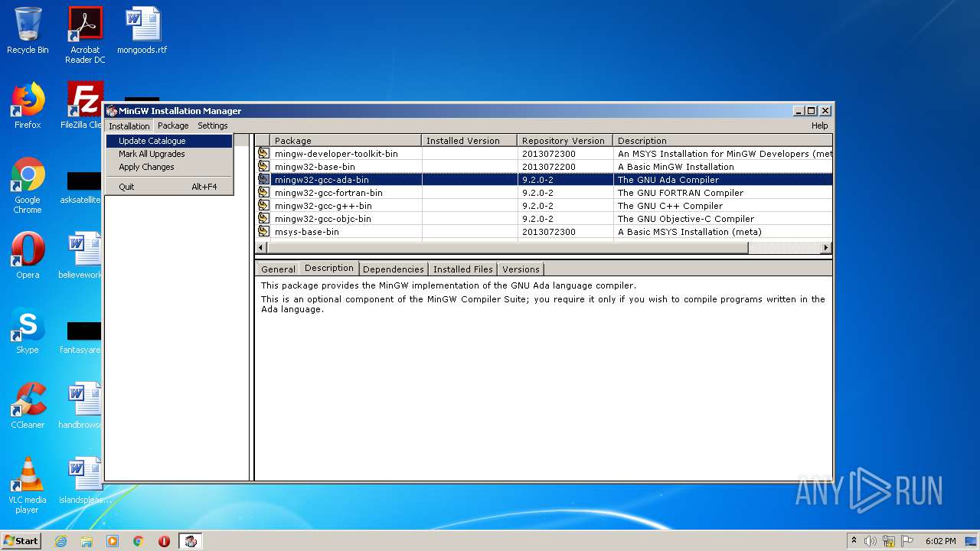The image size is (980, 551).
Task: Choose Mark All Upgrades menu entry
Action: [x=169, y=154]
